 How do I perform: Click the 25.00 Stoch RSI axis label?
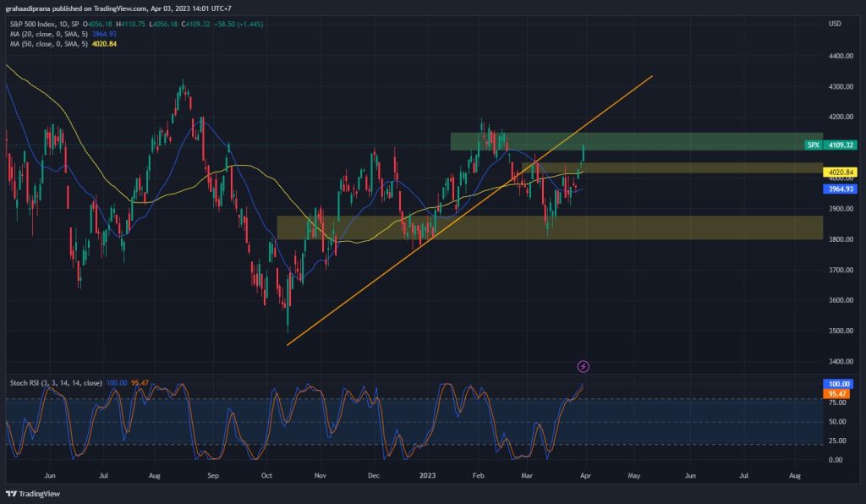[837, 441]
